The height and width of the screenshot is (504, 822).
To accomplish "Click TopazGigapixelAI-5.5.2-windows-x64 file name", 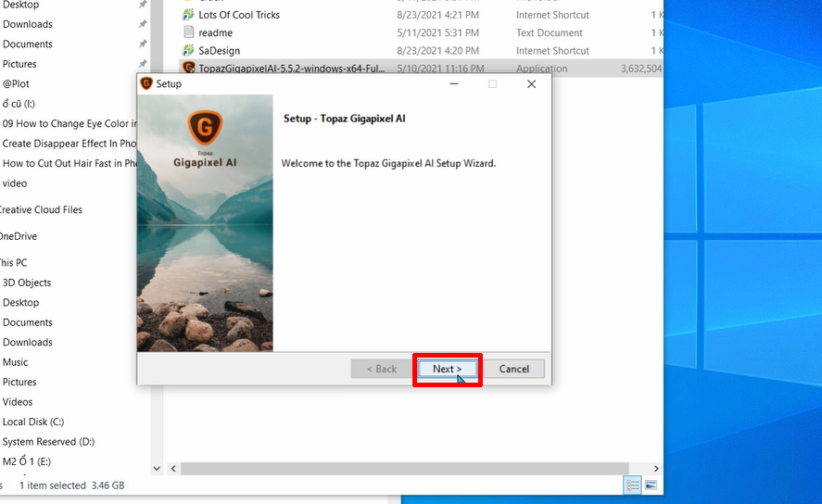I will [292, 69].
